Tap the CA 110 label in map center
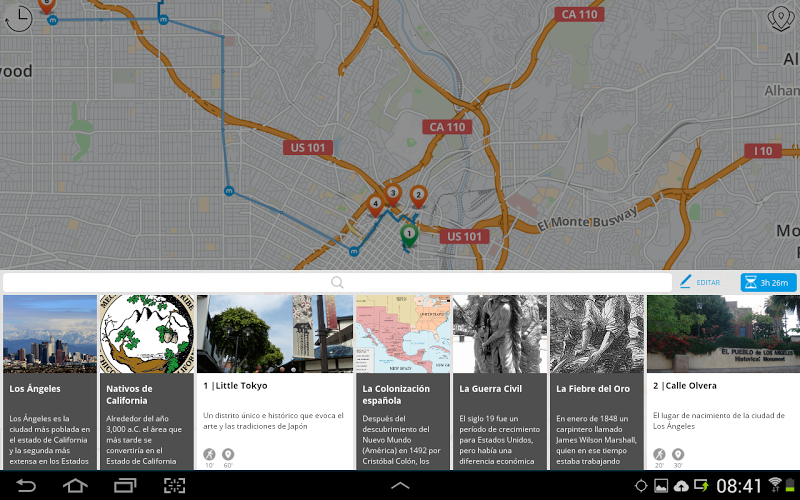The height and width of the screenshot is (500, 800). (447, 127)
